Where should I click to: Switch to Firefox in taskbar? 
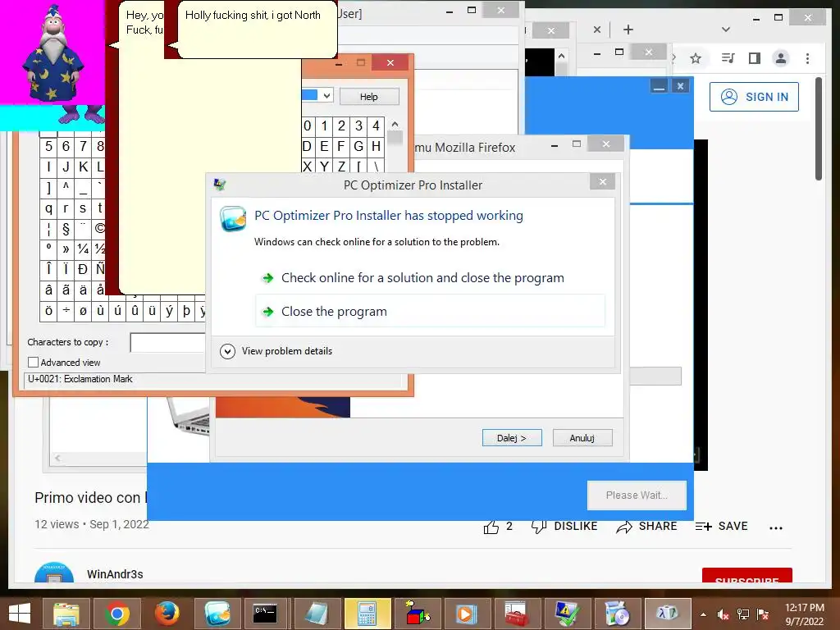[167, 614]
